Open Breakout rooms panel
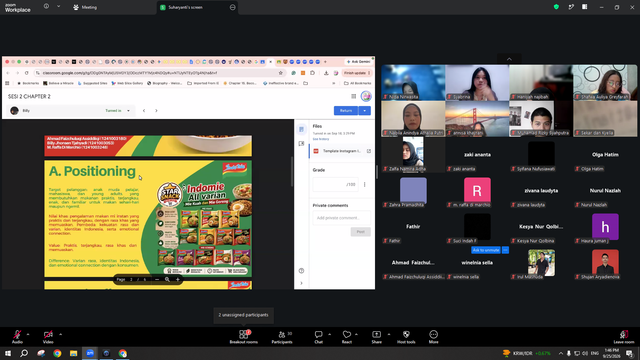The height and width of the screenshot is (360, 640). pos(244,337)
